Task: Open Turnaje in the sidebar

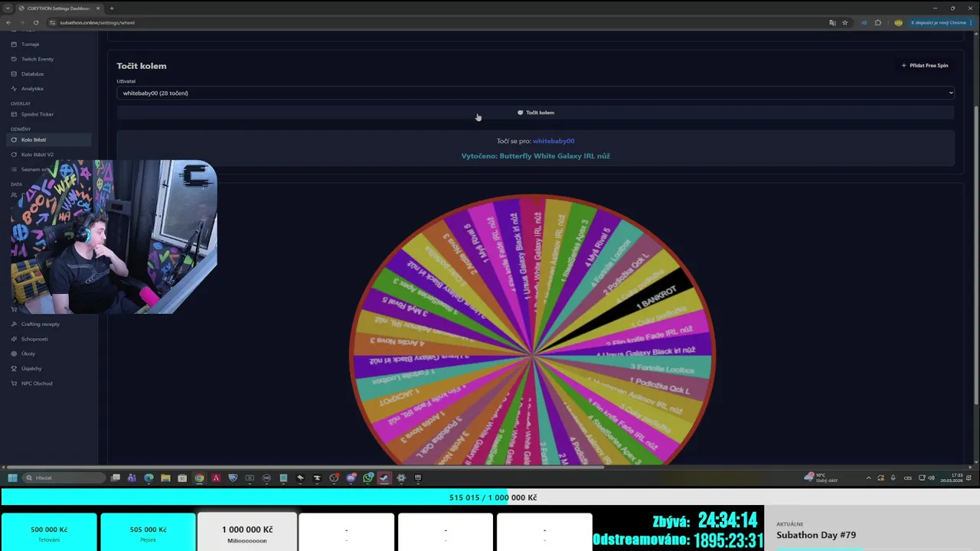Action: (x=49, y=44)
